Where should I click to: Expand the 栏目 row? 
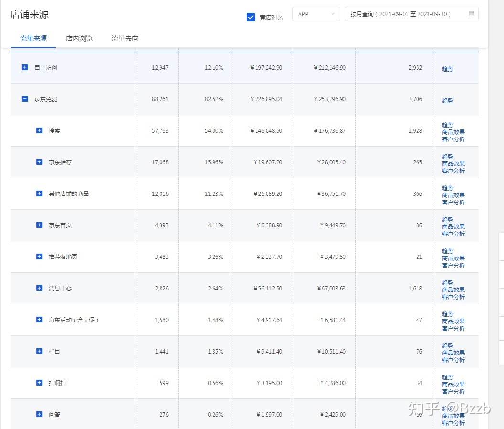pyautogui.click(x=39, y=351)
